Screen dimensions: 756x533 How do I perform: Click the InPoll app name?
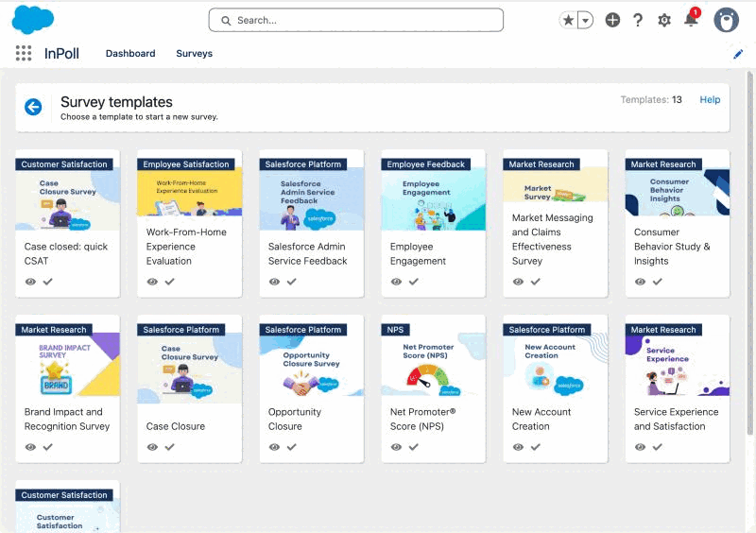[61, 54]
